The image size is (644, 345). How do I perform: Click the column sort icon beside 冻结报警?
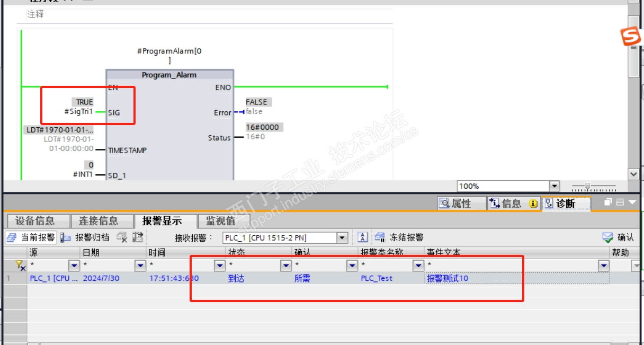363,237
